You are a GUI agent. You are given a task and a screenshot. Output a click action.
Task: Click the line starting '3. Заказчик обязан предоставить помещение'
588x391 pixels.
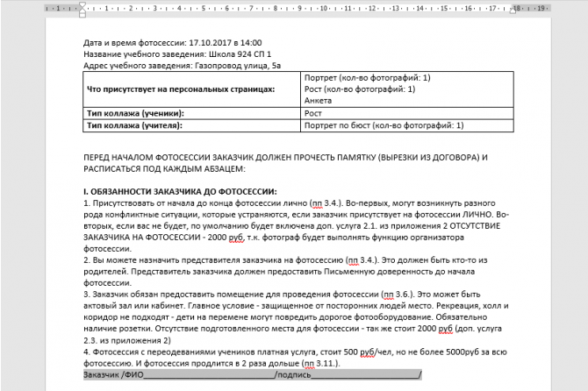(282, 295)
